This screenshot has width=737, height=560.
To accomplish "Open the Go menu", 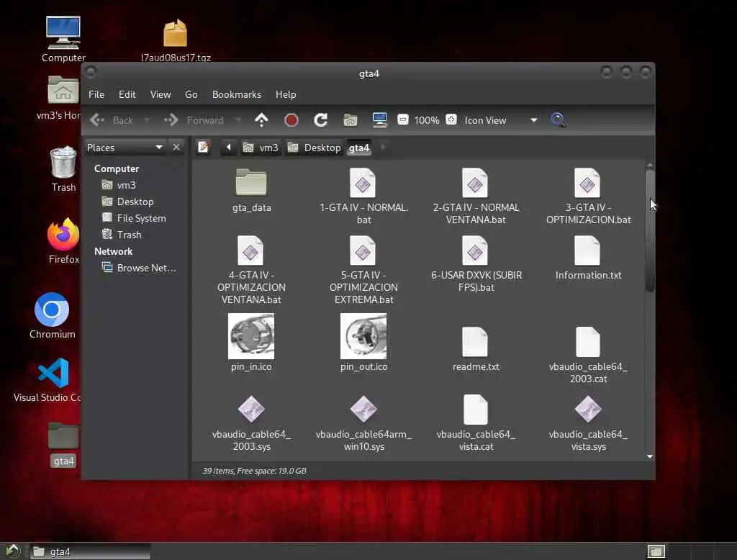I will (191, 94).
